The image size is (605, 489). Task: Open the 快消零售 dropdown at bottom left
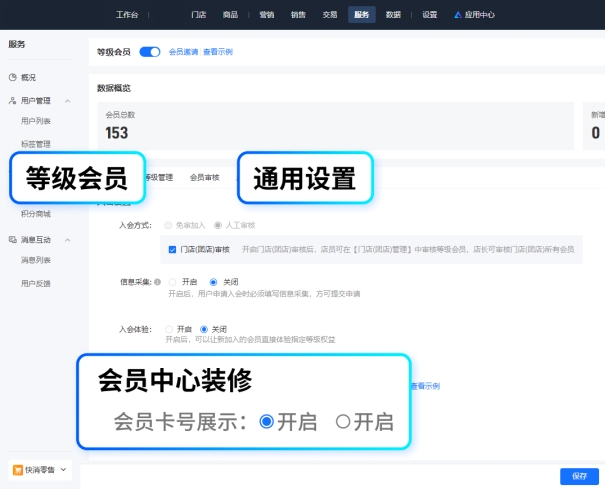point(64,469)
